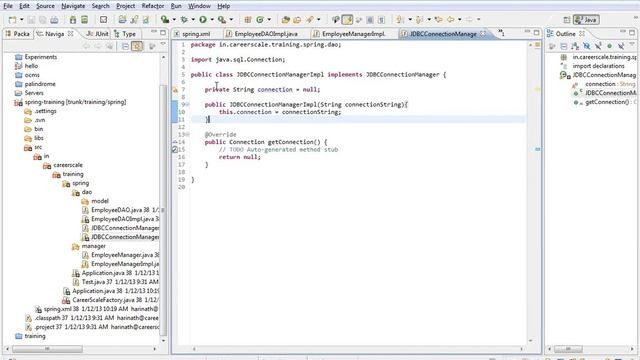Open the Search toolbar dropdown arrow
The width and height of the screenshot is (640, 360).
point(319,20)
